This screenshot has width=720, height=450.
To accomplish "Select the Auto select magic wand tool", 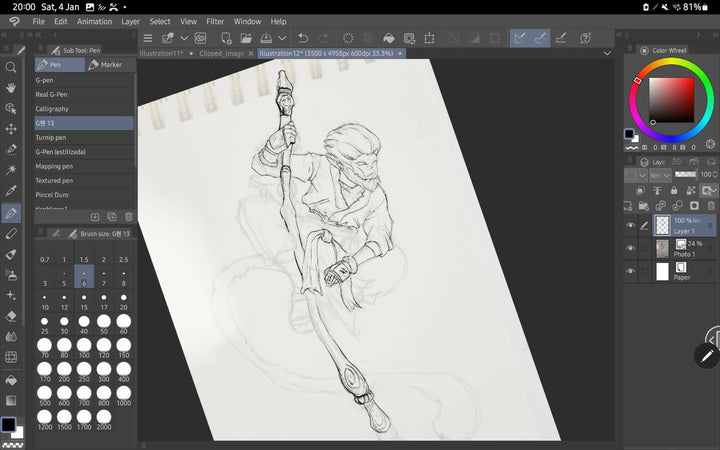I will (x=11, y=170).
